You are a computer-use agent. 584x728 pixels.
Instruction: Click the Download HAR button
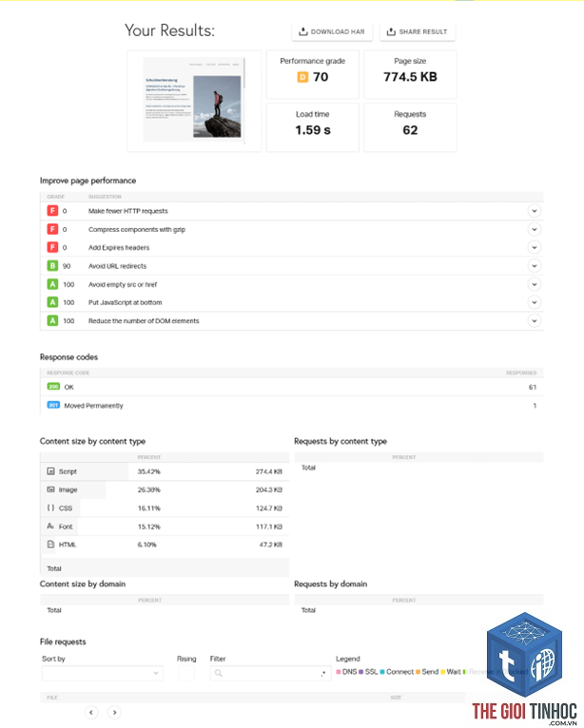pyautogui.click(x=332, y=31)
